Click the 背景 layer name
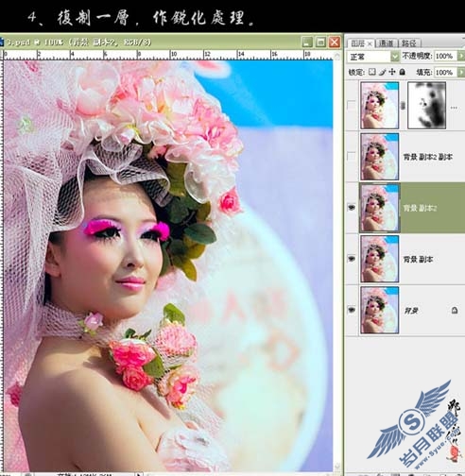This screenshot has height=476, width=465. pyautogui.click(x=411, y=311)
